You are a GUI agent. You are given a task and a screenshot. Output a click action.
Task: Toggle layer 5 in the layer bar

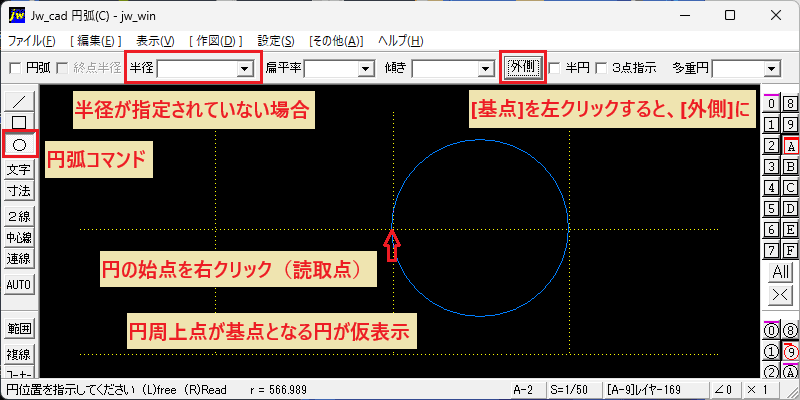click(771, 209)
